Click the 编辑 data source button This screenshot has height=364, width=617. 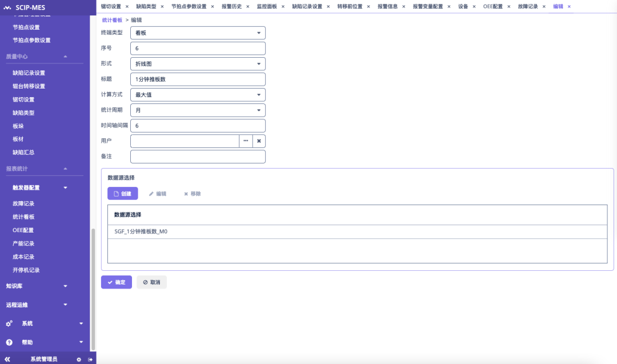click(158, 194)
